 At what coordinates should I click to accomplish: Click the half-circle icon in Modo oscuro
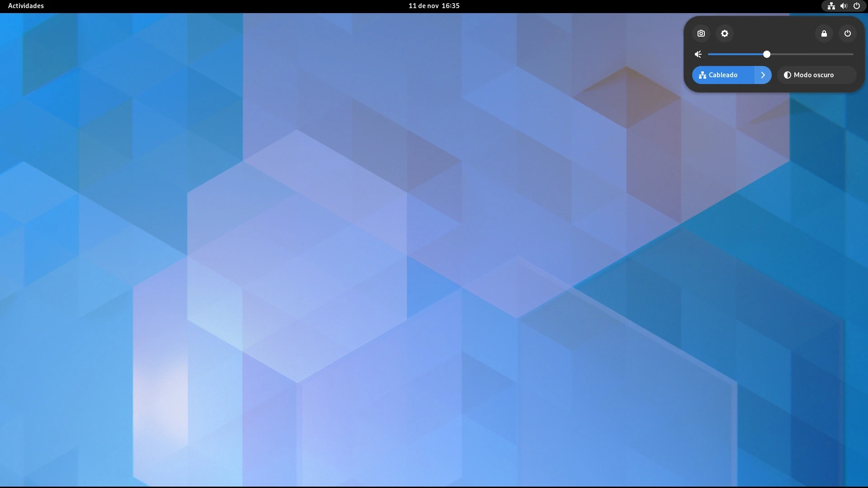[x=787, y=75]
